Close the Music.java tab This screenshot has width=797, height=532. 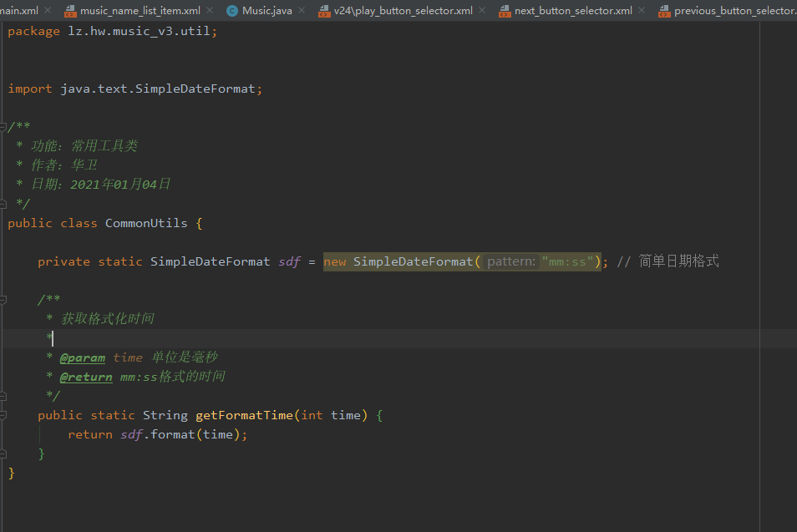point(302,10)
